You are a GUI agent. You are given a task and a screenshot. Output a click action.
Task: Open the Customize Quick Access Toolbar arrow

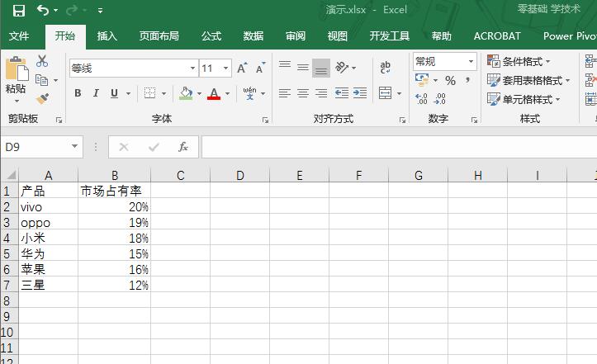coord(100,11)
